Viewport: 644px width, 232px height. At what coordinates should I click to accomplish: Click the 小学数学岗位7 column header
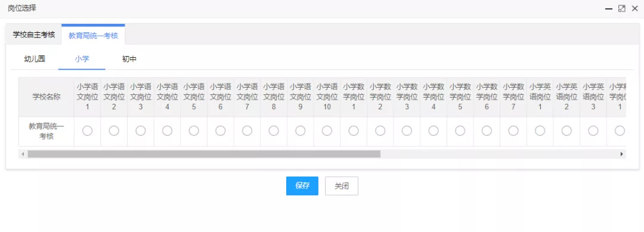coord(513,97)
